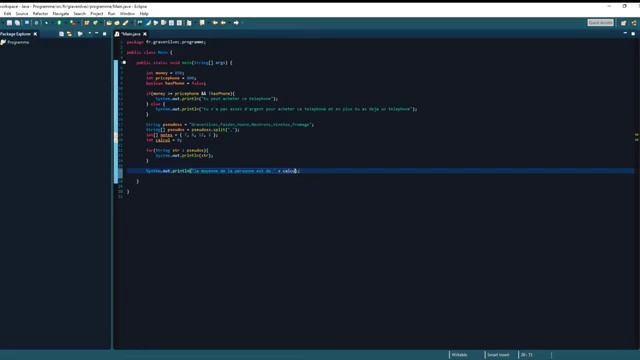Click the 'int money' declaration line
Viewport: 640px width, 360px height.
[164, 73]
